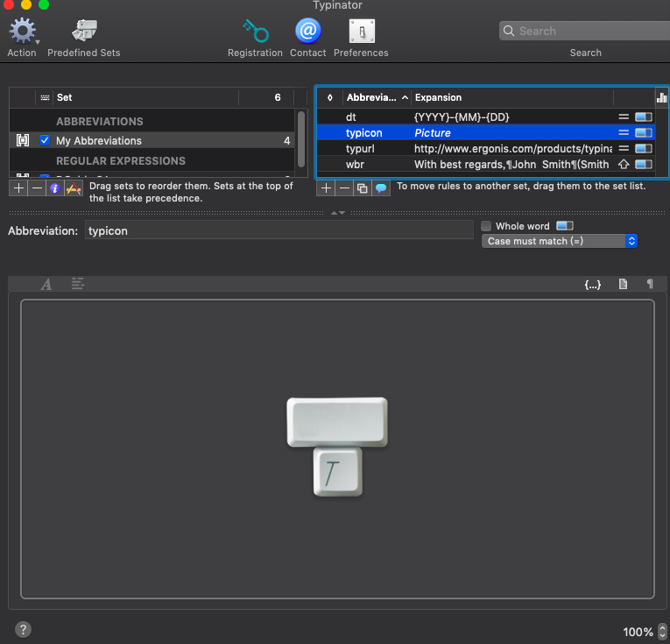The width and height of the screenshot is (670, 644).
Task: Select the ABBREVIATIONS group heading
Action: [100, 122]
